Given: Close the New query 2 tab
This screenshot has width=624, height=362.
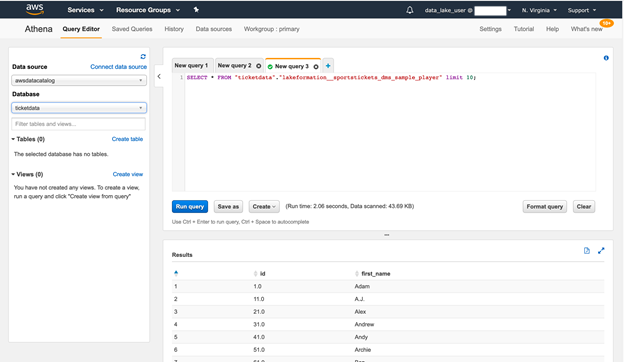Looking at the screenshot, I should coord(259,66).
